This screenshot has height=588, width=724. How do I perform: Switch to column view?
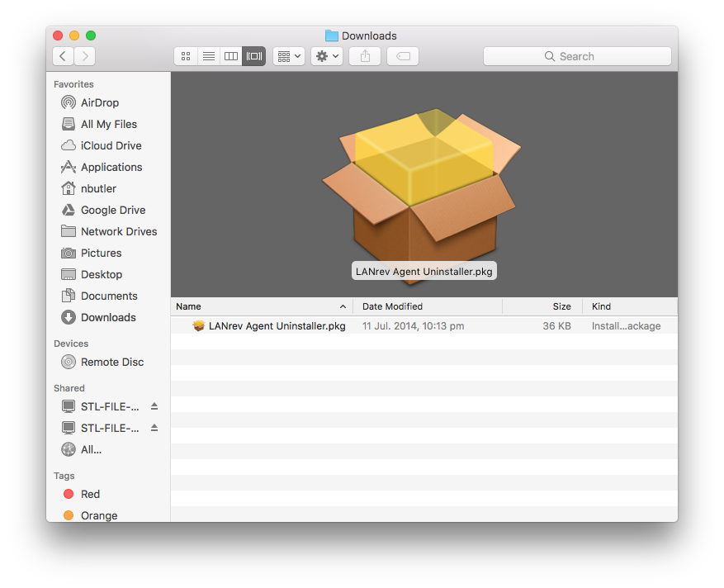[231, 56]
